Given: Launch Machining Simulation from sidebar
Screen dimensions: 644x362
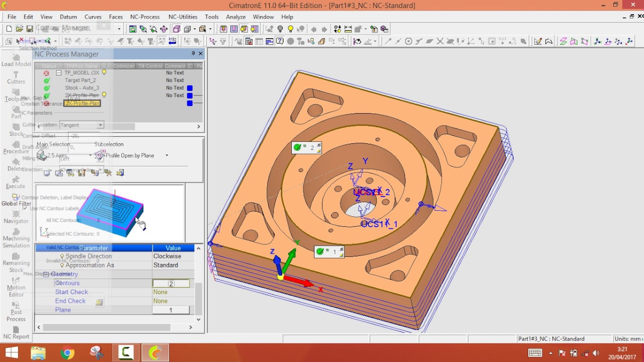Looking at the screenshot, I should [x=16, y=238].
